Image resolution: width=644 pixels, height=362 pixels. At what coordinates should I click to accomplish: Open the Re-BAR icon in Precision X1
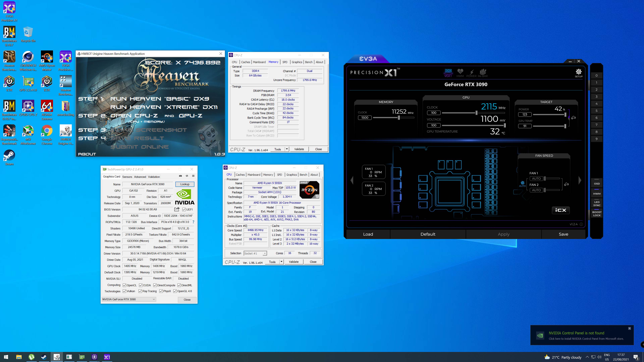(x=483, y=73)
